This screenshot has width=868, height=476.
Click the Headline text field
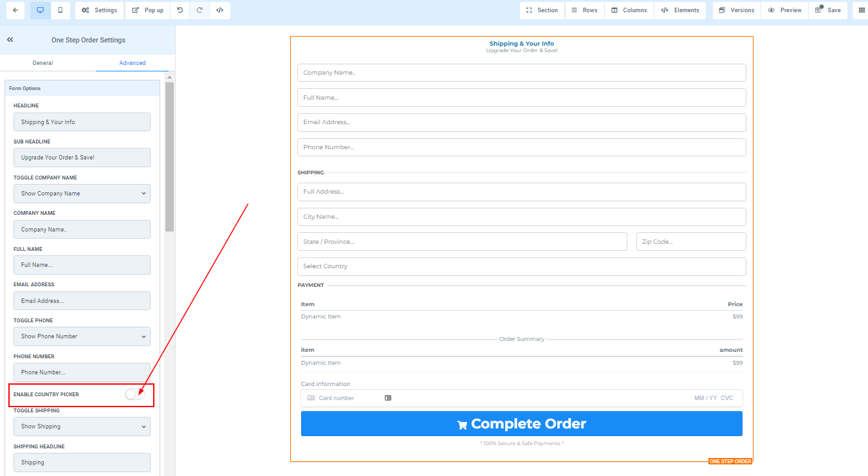(82, 122)
